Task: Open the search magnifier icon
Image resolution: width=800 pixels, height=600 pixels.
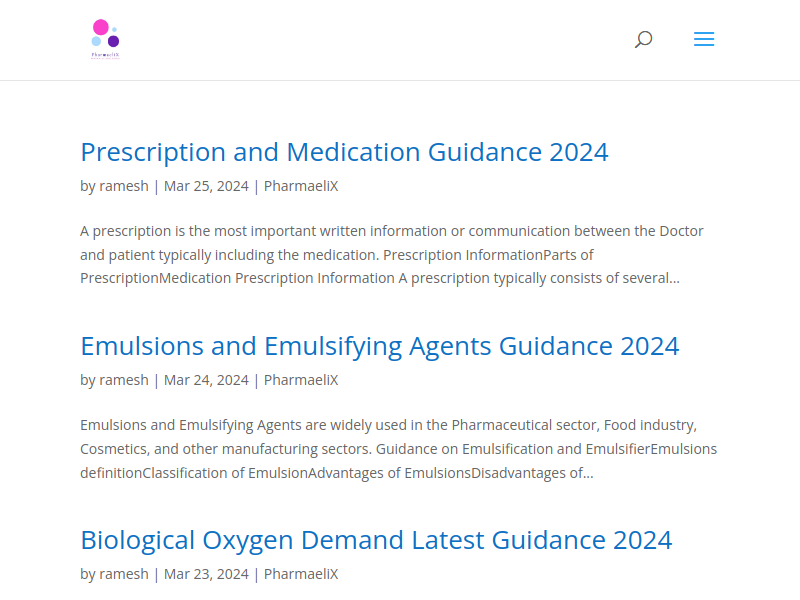Action: 643,39
